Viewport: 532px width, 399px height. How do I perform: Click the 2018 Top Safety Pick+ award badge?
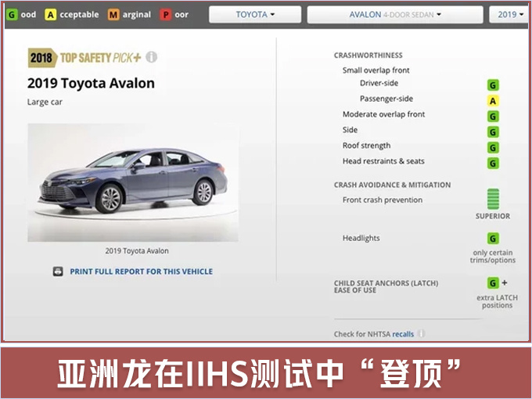point(84,58)
